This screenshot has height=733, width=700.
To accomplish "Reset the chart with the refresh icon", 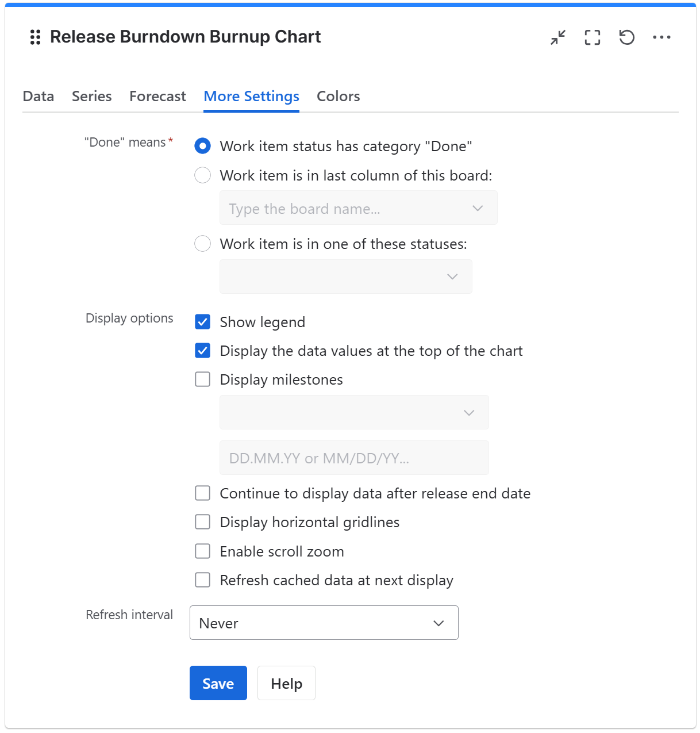I will (627, 37).
